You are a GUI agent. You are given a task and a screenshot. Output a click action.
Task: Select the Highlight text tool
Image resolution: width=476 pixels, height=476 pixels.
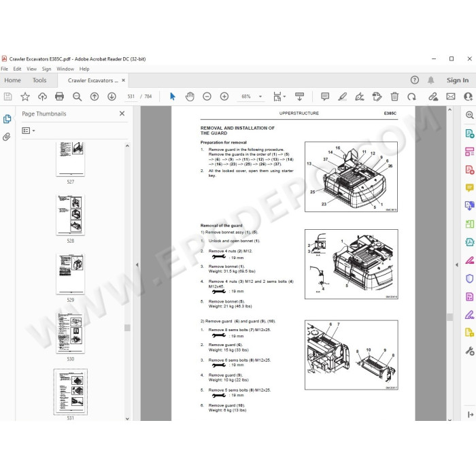(343, 97)
